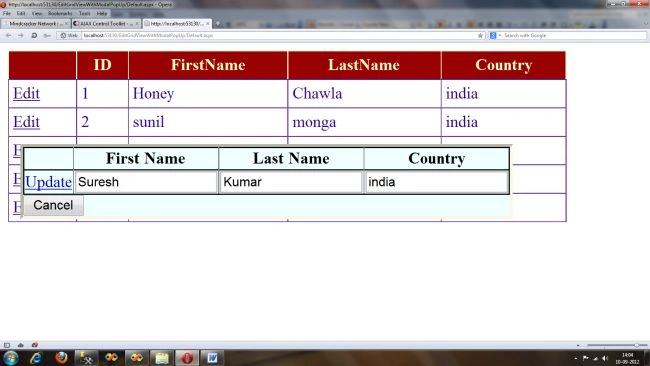Open the Tools menu
650x366 pixels.
click(85, 13)
